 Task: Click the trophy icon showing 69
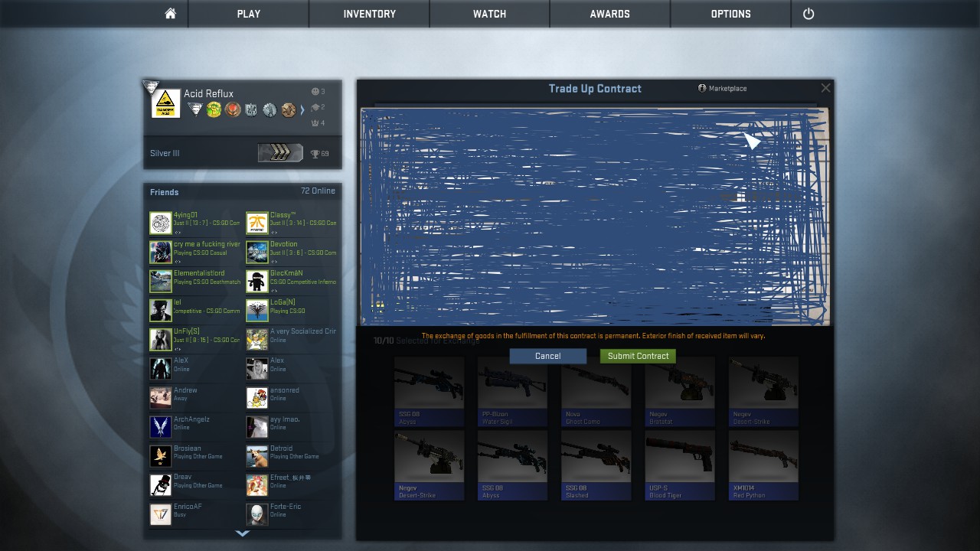[315, 154]
